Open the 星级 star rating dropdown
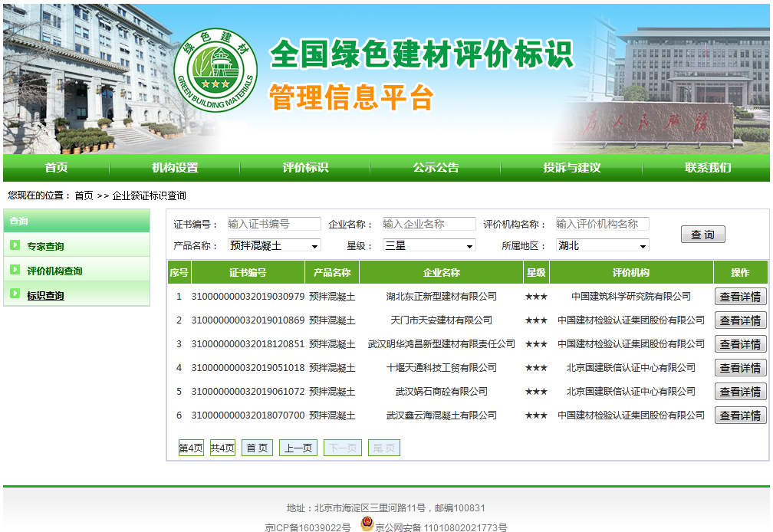773x532 pixels. coord(429,245)
